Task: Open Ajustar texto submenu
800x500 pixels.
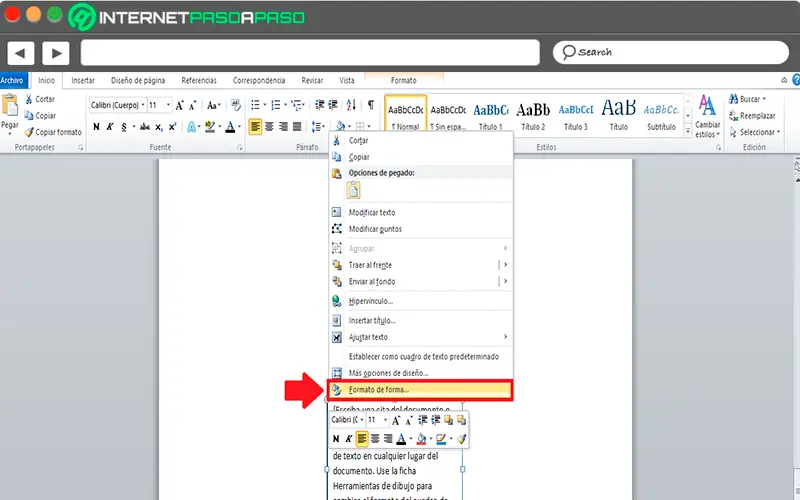Action: [420, 337]
